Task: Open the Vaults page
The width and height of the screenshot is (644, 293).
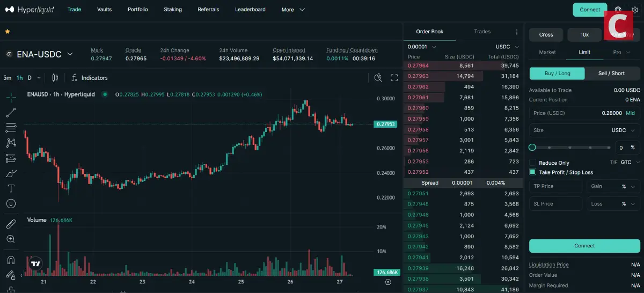Action: (x=104, y=10)
